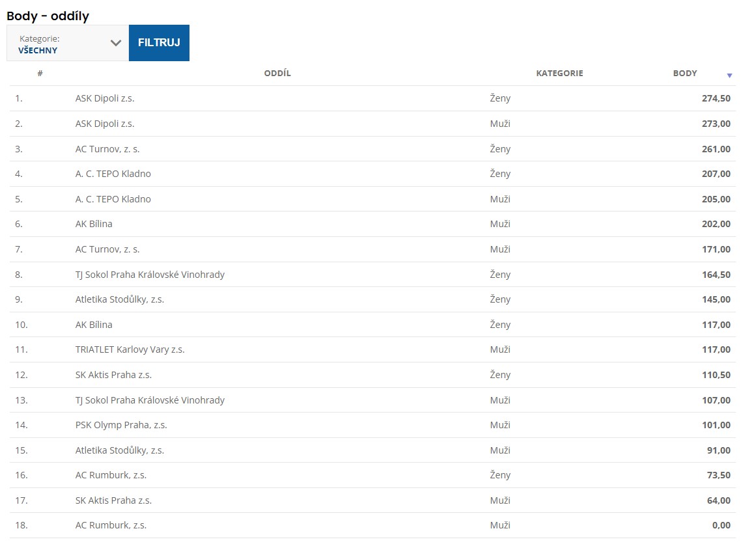Select AK Bílina in row 10

click(x=94, y=325)
